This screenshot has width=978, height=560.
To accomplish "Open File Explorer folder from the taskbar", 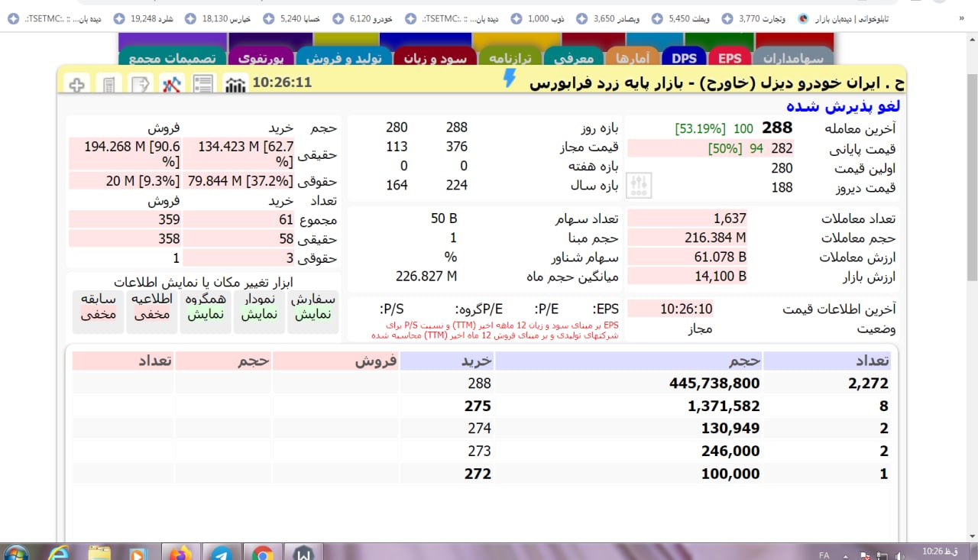I will [99, 552].
